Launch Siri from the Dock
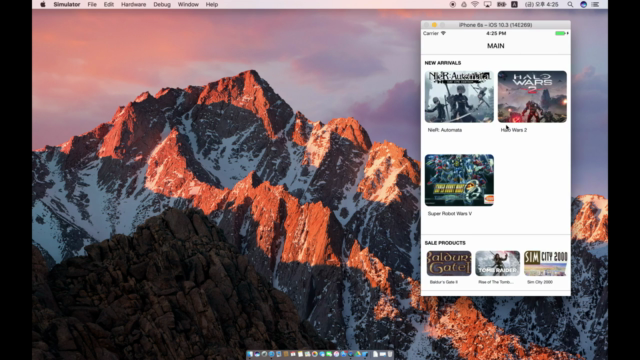The width and height of the screenshot is (640, 360). point(257,354)
